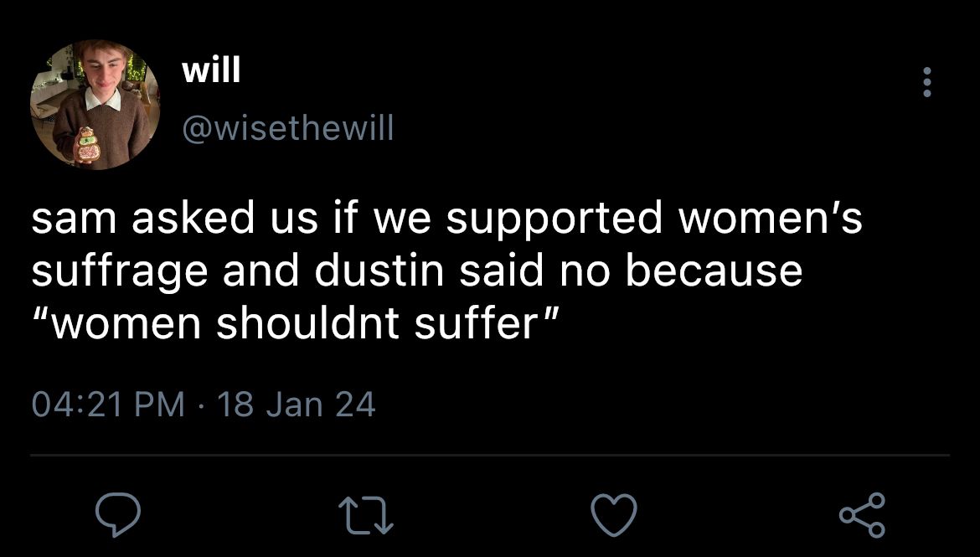Open the @wisethewill handle link
980x557 pixels.
pyautogui.click(x=287, y=128)
